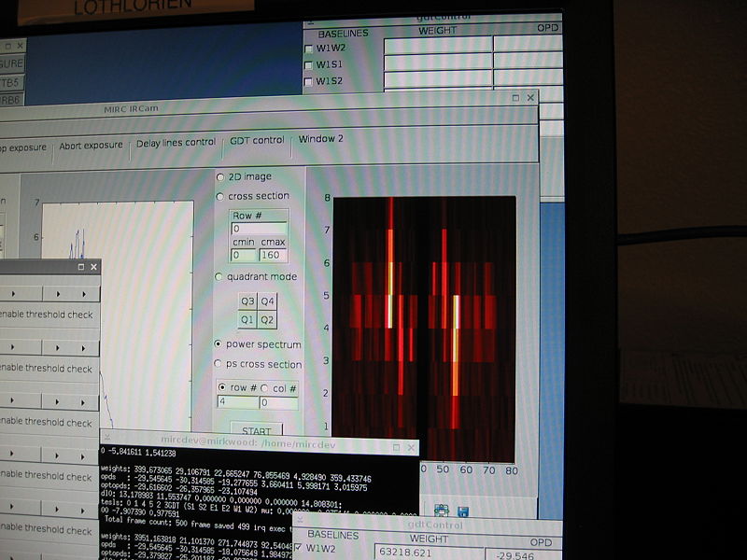Click the W1W2 weight field in upper gdtControl

pyautogui.click(x=438, y=45)
